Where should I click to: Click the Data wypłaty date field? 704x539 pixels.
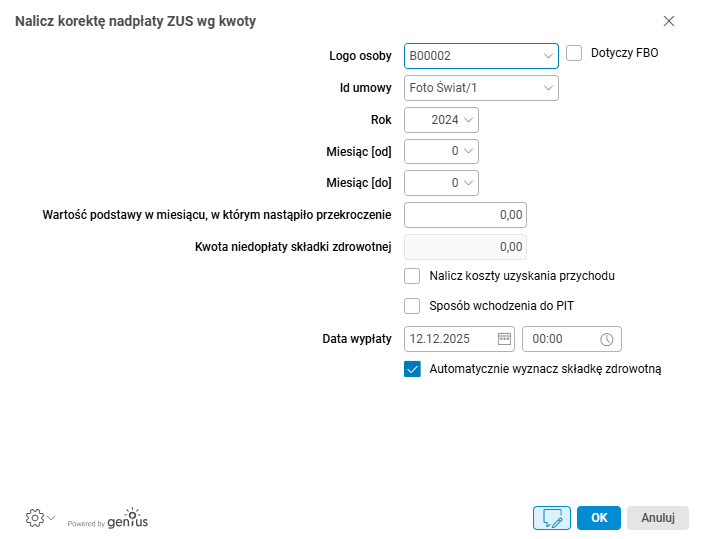coord(450,339)
